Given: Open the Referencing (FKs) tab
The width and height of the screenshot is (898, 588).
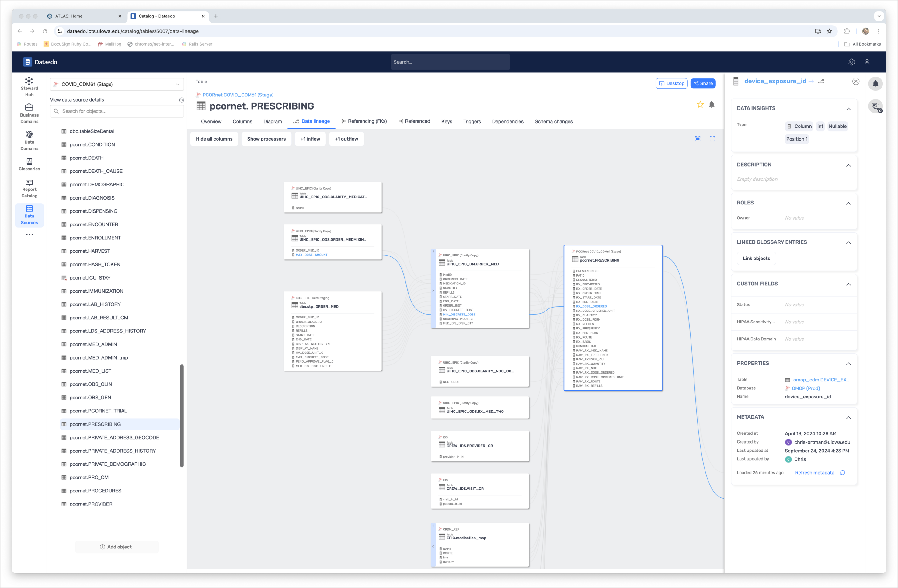Looking at the screenshot, I should point(364,121).
